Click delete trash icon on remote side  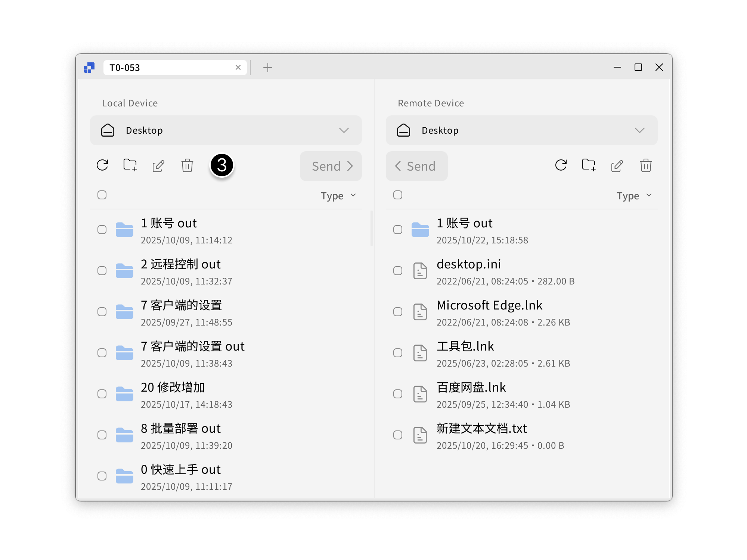646,165
